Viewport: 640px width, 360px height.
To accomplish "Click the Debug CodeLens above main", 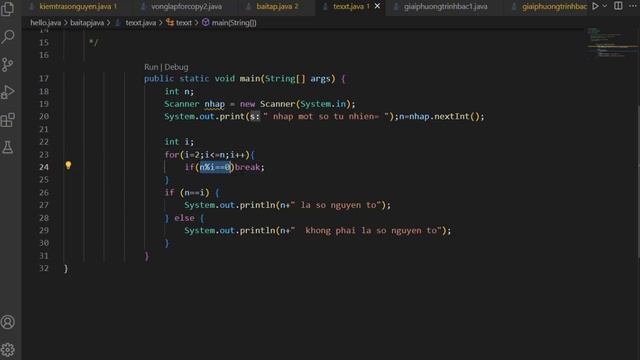I will 176,67.
